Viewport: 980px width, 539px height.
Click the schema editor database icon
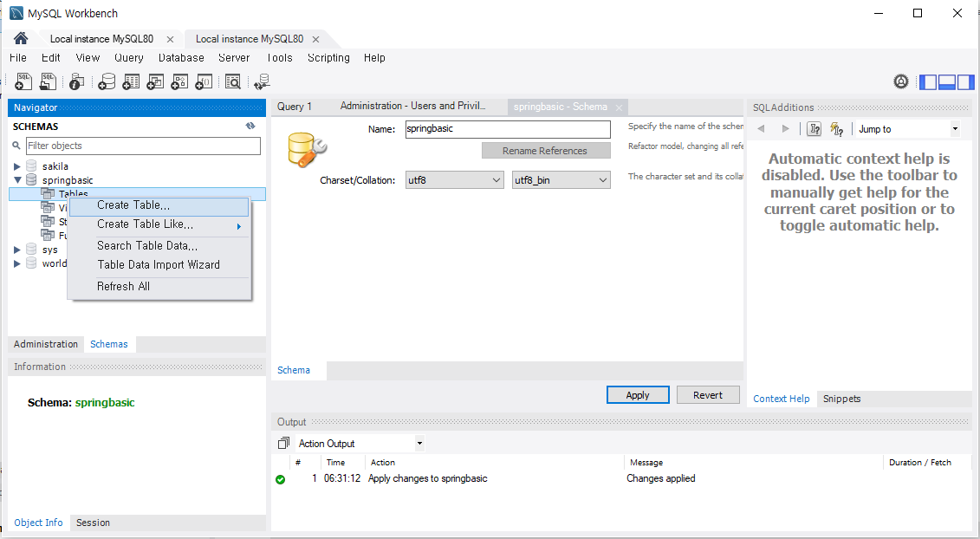pyautogui.click(x=307, y=149)
